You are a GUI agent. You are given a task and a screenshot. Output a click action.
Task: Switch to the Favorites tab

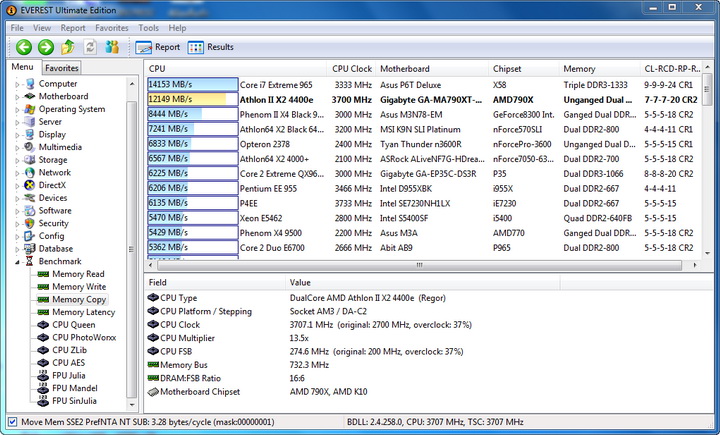[62, 68]
